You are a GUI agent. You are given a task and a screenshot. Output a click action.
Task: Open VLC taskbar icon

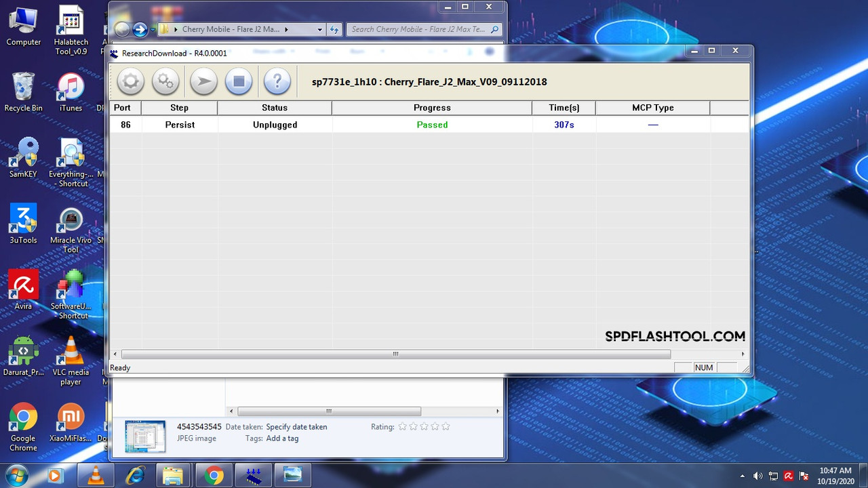(x=96, y=475)
